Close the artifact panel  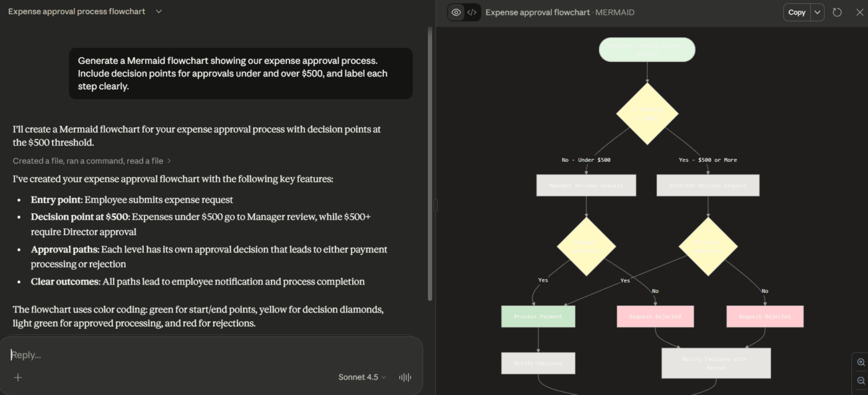[x=859, y=12]
